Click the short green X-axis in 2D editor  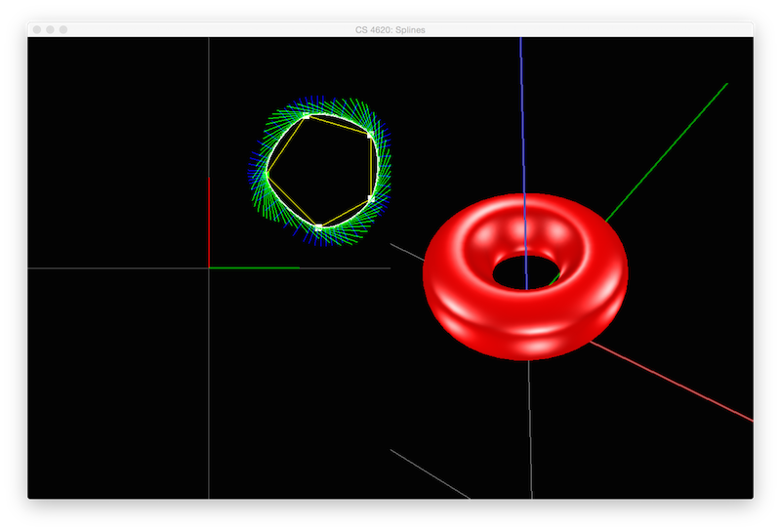tap(254, 267)
